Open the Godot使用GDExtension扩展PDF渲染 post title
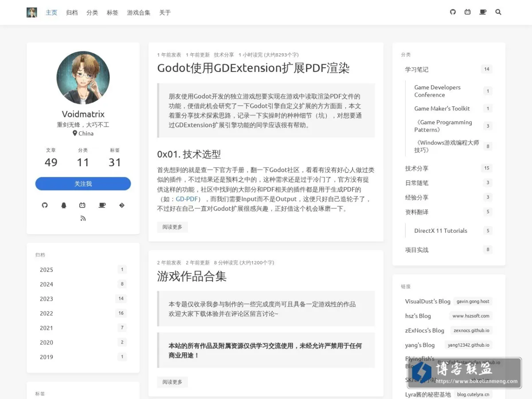 pos(254,68)
